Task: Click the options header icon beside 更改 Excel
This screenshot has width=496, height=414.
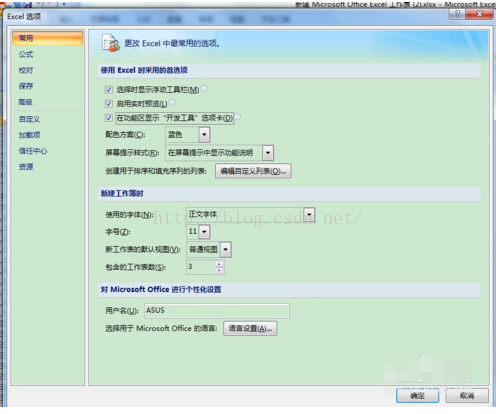Action: (x=111, y=43)
